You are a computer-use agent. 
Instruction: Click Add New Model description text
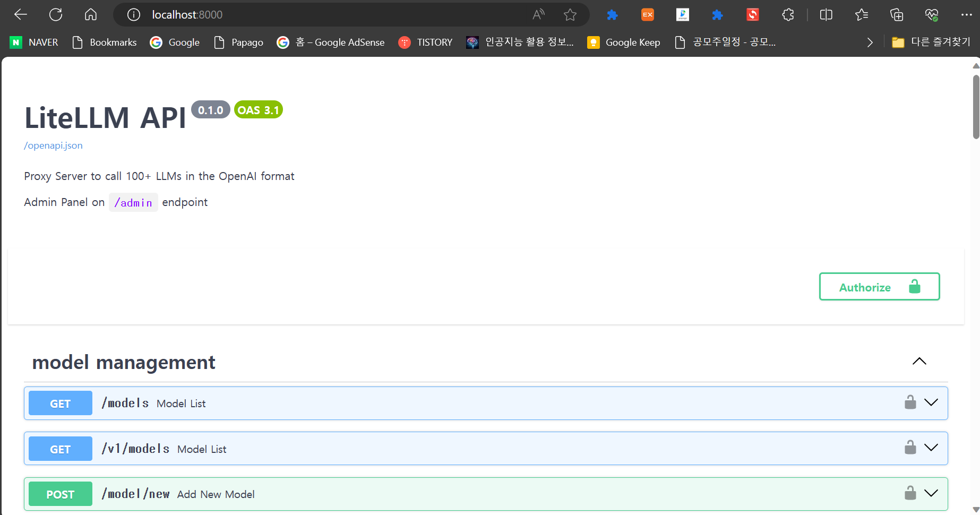click(x=216, y=494)
